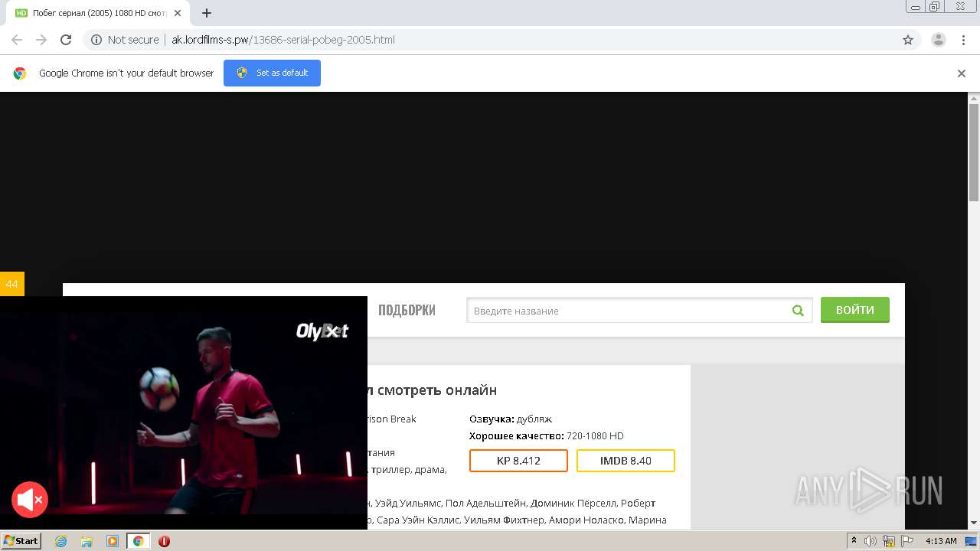This screenshot has width=980, height=551.
Task: Reload the page with refresh icon
Action: tap(66, 40)
